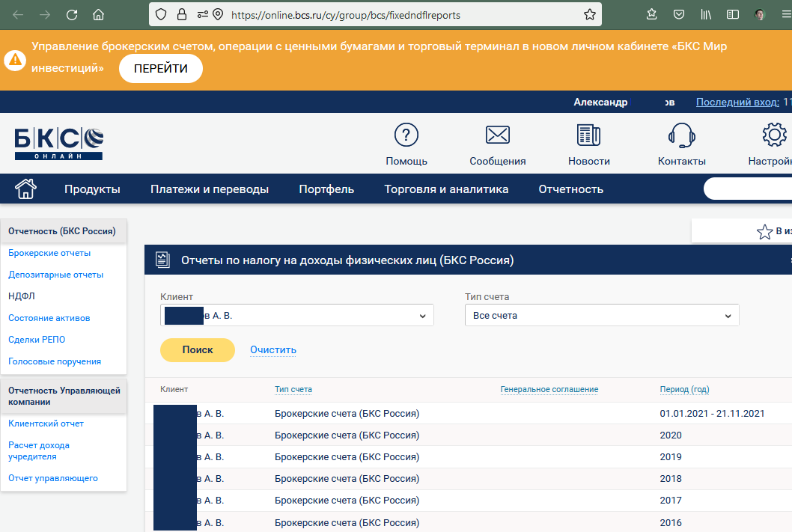The image size is (792, 532).
Task: Open Брокерские отчеты in sidebar
Action: (x=49, y=253)
